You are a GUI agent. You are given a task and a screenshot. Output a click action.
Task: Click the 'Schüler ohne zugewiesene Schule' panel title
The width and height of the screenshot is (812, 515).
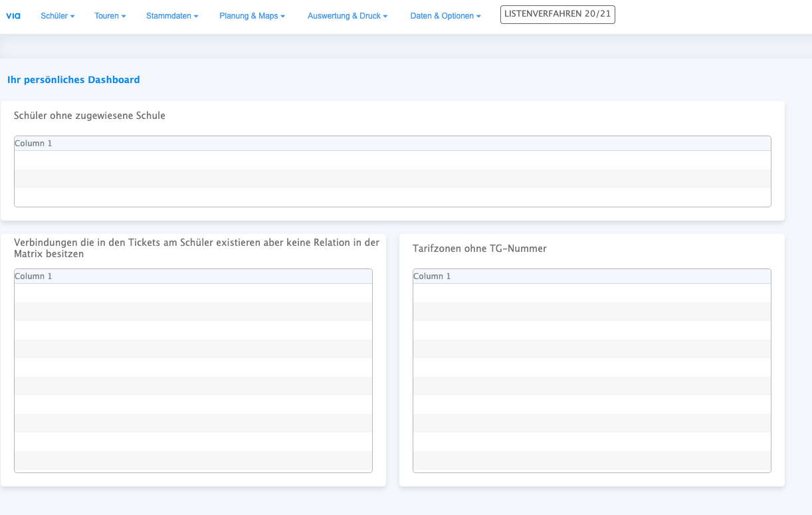90,116
